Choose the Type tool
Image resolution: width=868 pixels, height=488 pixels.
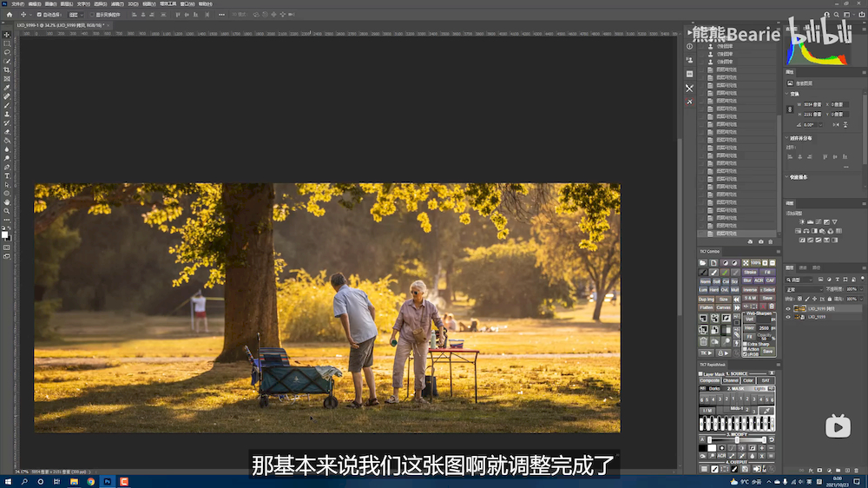[x=7, y=175]
